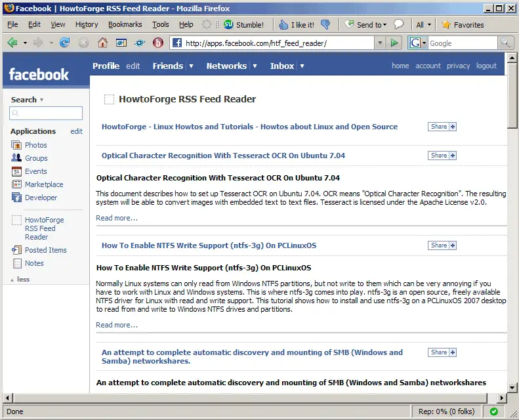Open Read more for Tesseract OCR
The image size is (519, 420).
(x=117, y=218)
